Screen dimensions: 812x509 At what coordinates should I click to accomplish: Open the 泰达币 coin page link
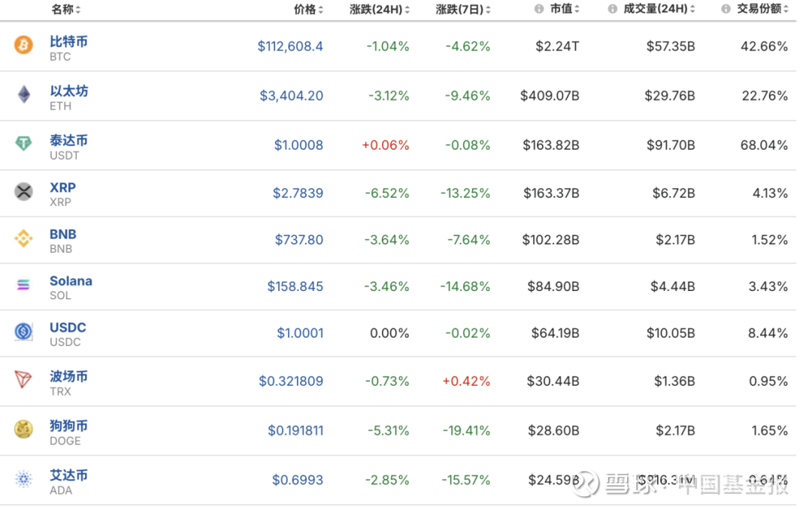tap(68, 141)
